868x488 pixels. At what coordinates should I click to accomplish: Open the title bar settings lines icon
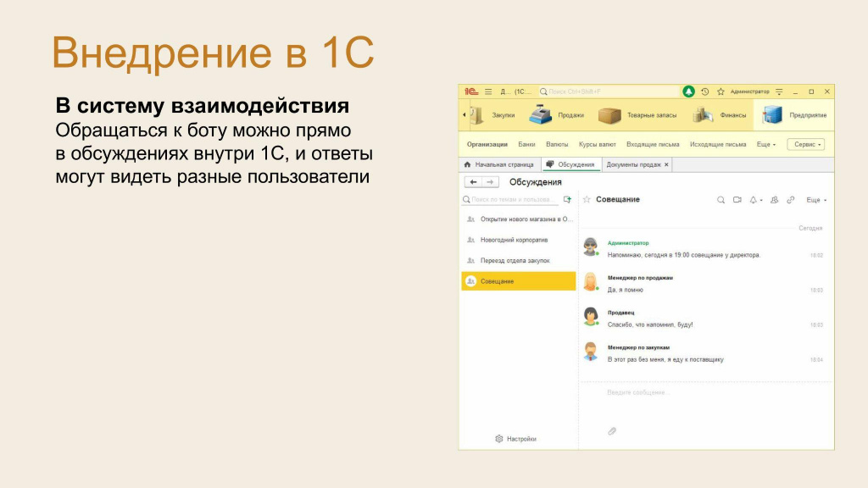tap(780, 91)
